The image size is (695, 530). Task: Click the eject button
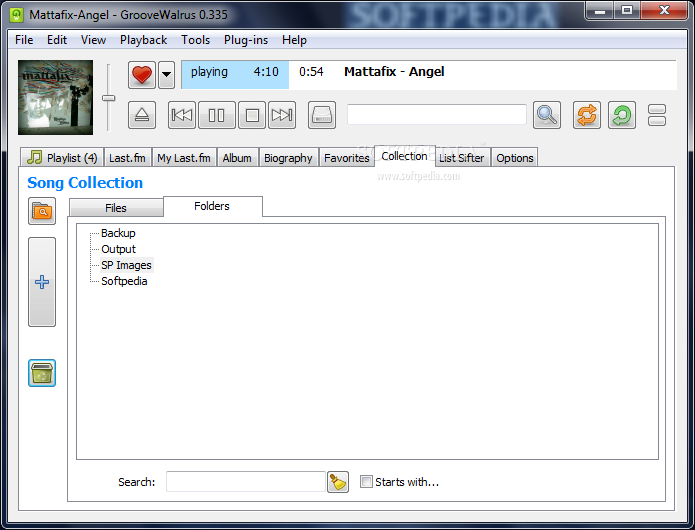click(x=142, y=115)
